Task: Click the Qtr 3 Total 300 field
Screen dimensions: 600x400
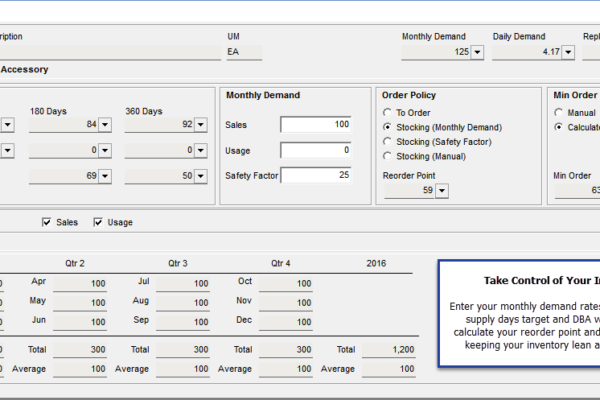Action: pyautogui.click(x=183, y=350)
